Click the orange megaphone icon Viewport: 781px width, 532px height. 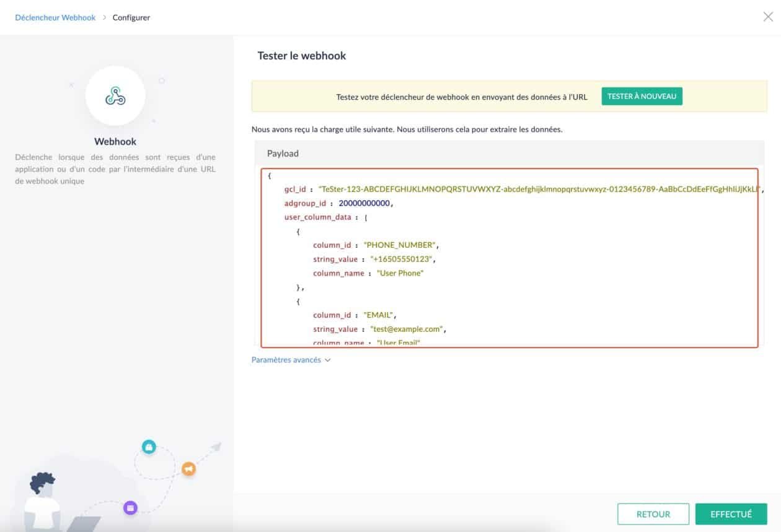coord(188,469)
